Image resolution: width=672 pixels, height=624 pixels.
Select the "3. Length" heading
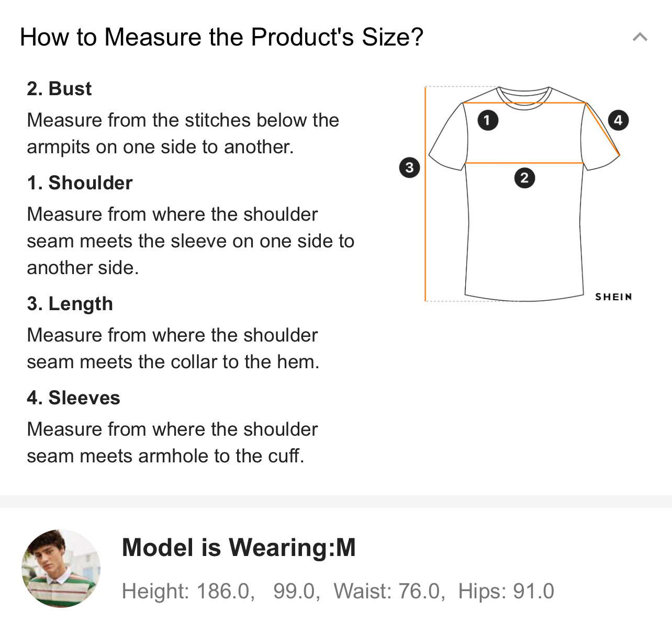coord(70,304)
